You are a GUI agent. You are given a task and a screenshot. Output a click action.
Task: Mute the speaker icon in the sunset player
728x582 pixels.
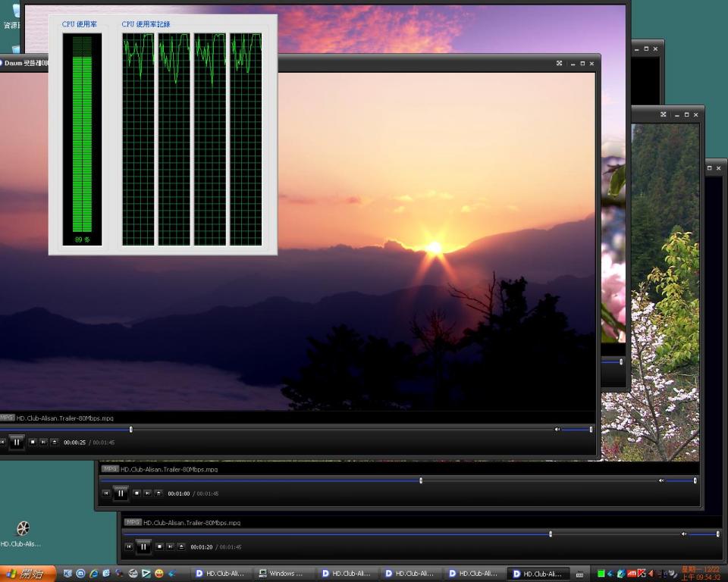pos(557,429)
